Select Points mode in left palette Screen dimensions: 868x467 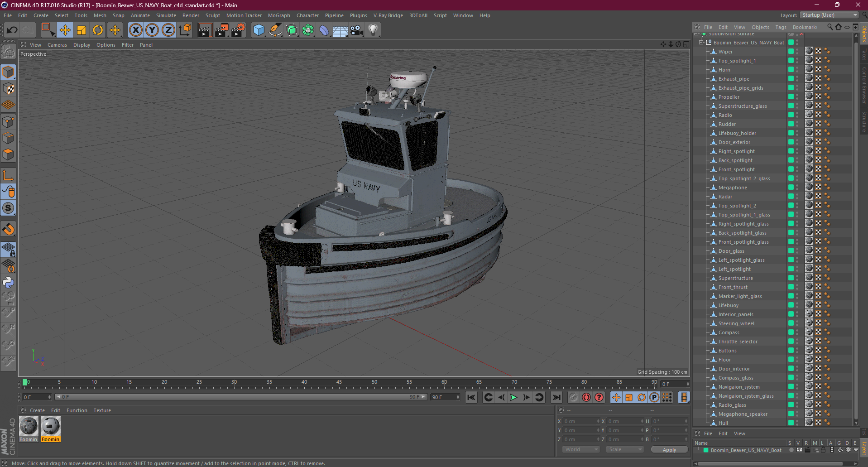pyautogui.click(x=8, y=122)
